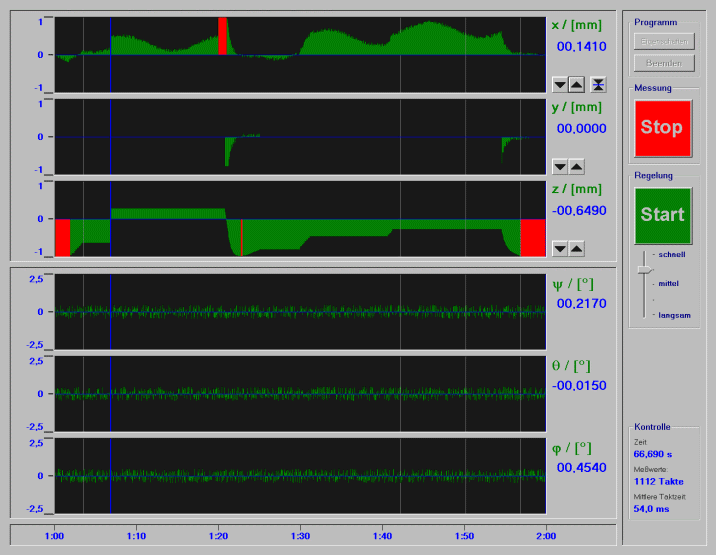Click the up arrow for the y axis
Viewport: 716px width, 555px height.
pyautogui.click(x=577, y=167)
